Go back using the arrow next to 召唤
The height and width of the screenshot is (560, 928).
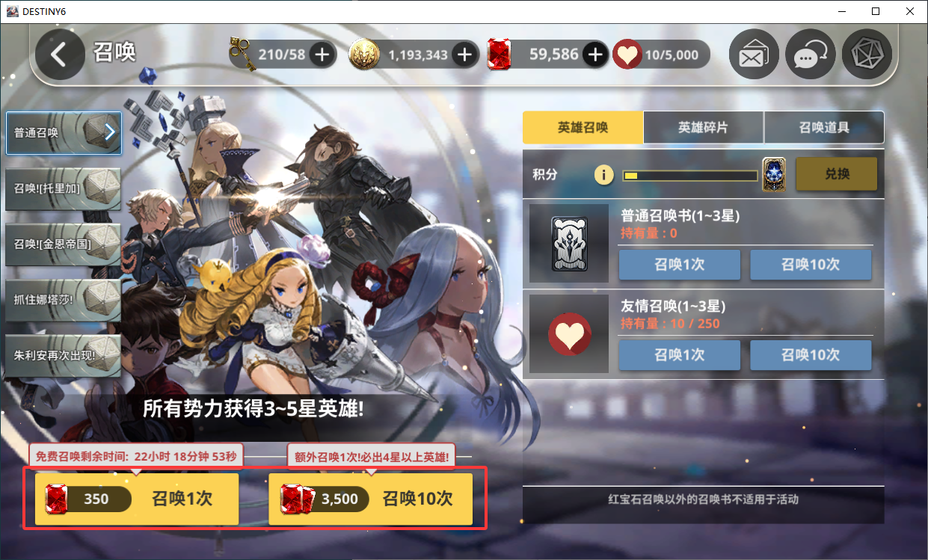[x=59, y=55]
